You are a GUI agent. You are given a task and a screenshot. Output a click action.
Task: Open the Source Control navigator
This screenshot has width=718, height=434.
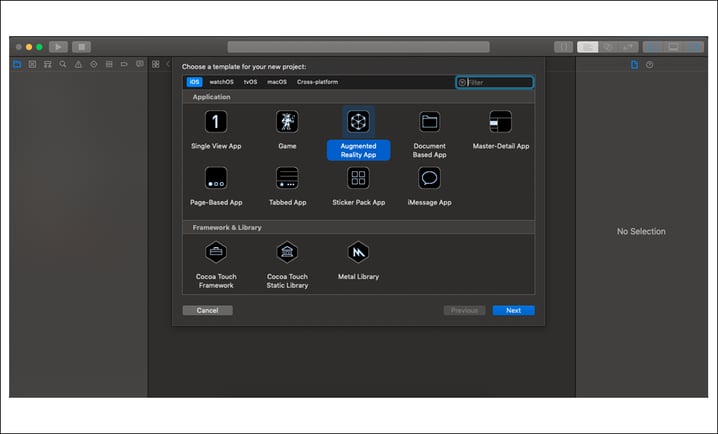pos(32,64)
